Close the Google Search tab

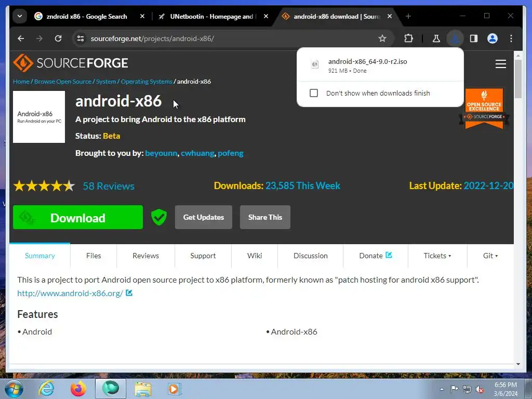[x=142, y=16]
